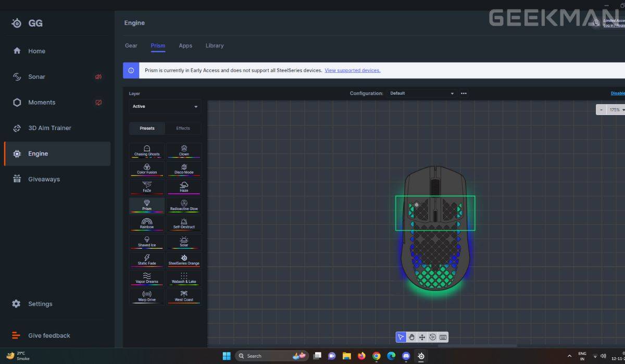625x364 pixels.
Task: Open the Configuration dropdown set to Default
Action: pyautogui.click(x=422, y=93)
